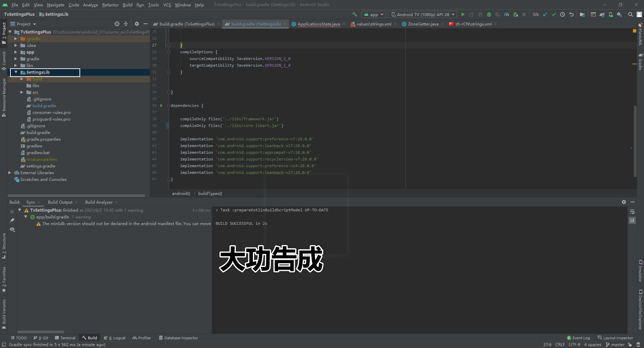
Task: Toggle the Build Variants tool window
Action: coord(4,314)
